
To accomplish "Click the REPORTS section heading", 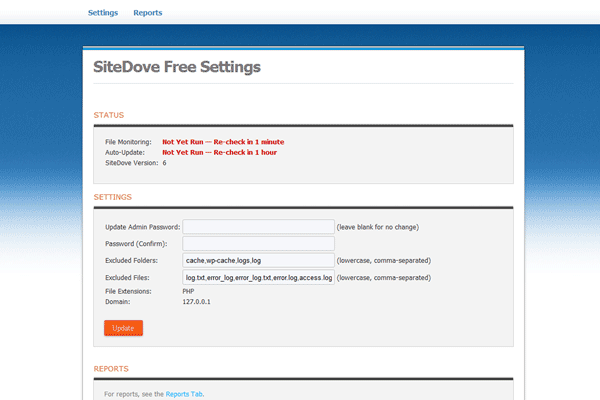I will tap(111, 369).
